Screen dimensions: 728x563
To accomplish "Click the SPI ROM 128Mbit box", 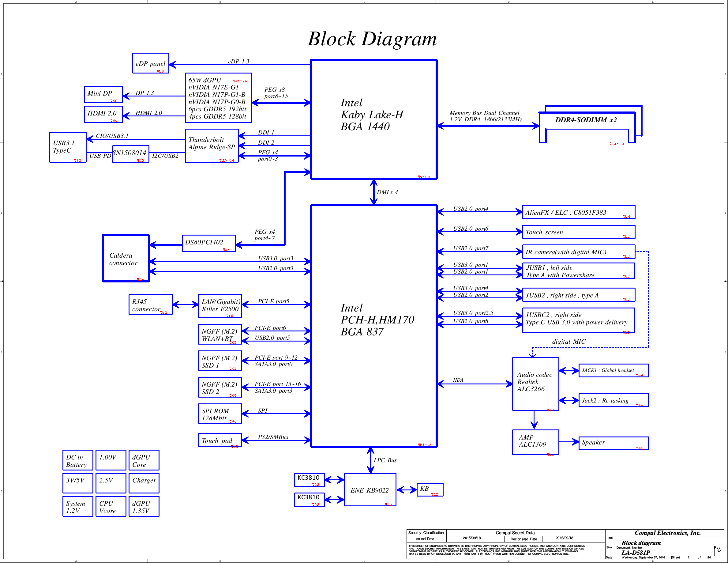I will [220, 414].
